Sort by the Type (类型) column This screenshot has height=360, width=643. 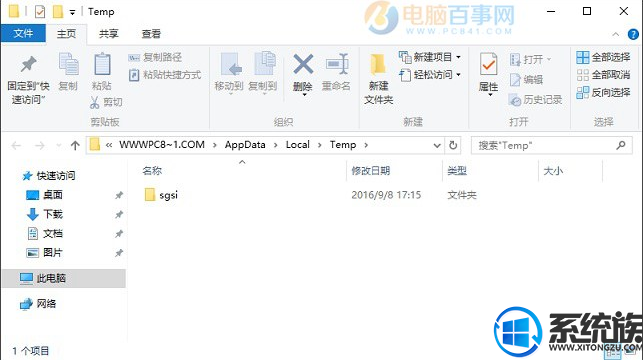[x=457, y=171]
